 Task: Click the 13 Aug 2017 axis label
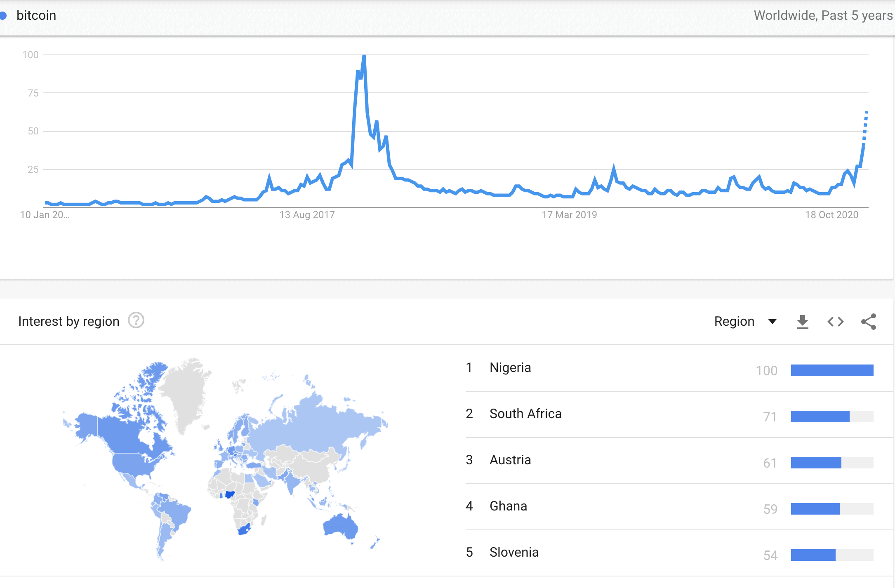(x=307, y=215)
